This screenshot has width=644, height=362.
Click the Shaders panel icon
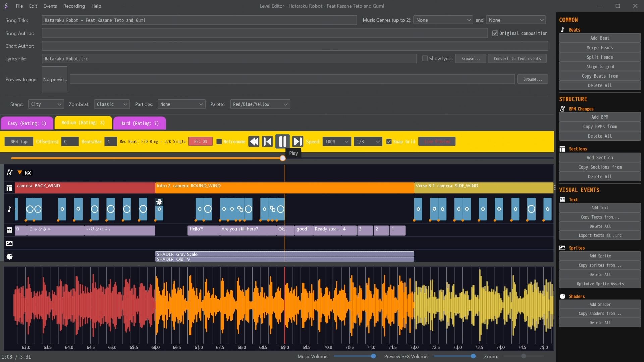pyautogui.click(x=562, y=296)
